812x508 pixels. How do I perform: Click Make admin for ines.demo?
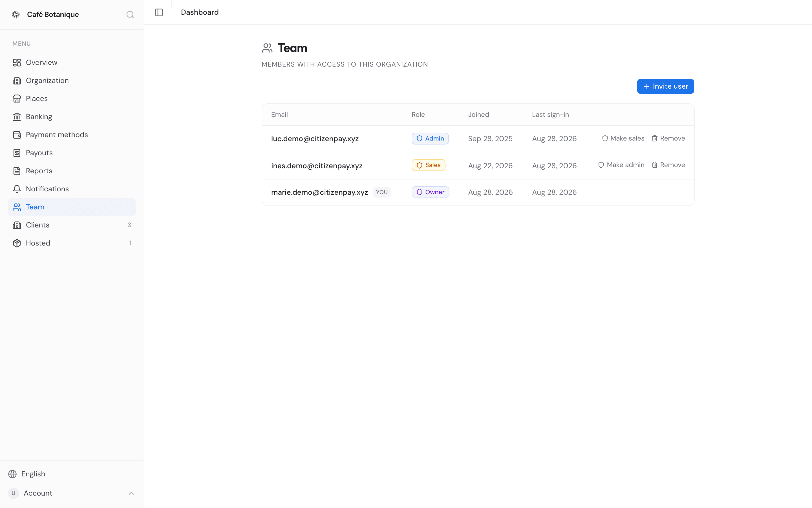point(621,165)
